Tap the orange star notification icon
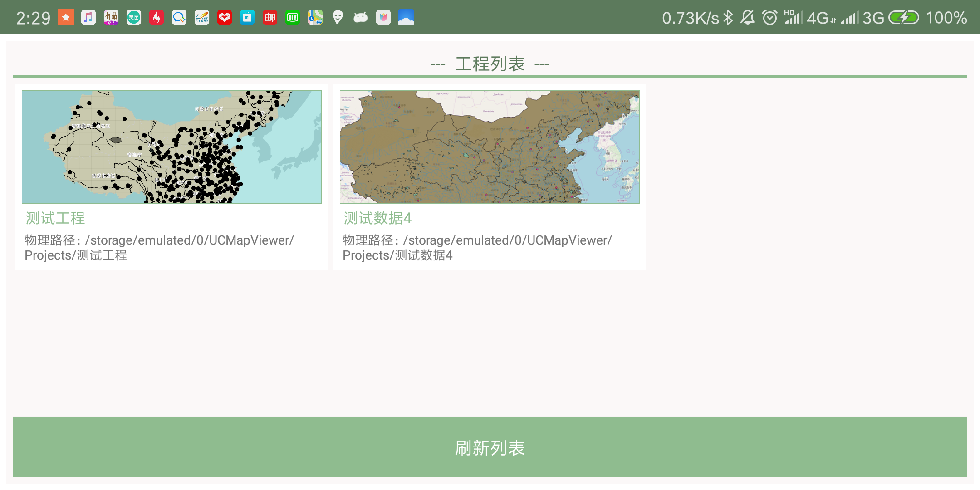 (66, 18)
